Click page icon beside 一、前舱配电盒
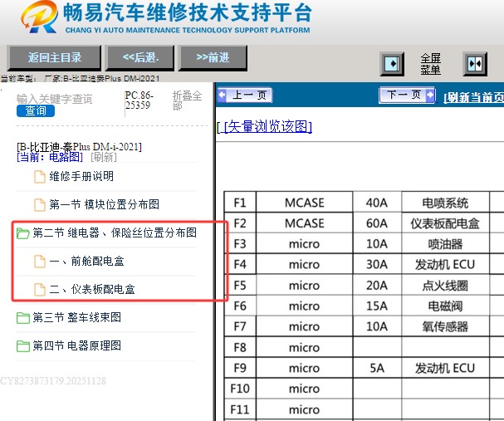Viewport: 504px width, 421px height. [x=40, y=262]
